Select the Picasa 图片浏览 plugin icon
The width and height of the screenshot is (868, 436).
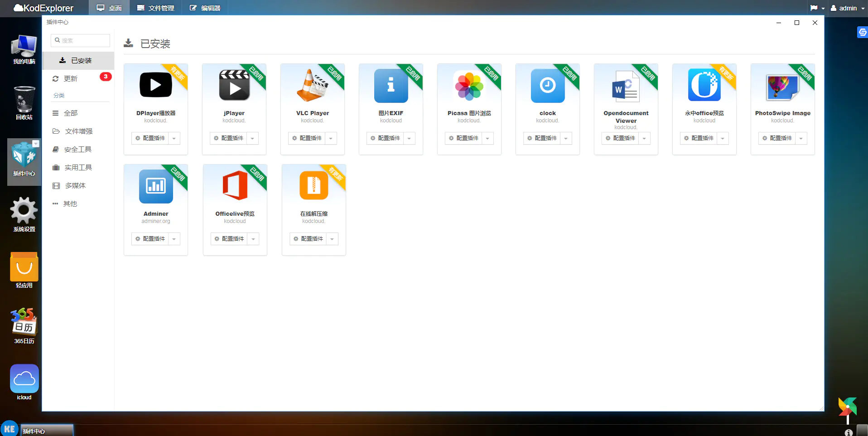coord(469,85)
